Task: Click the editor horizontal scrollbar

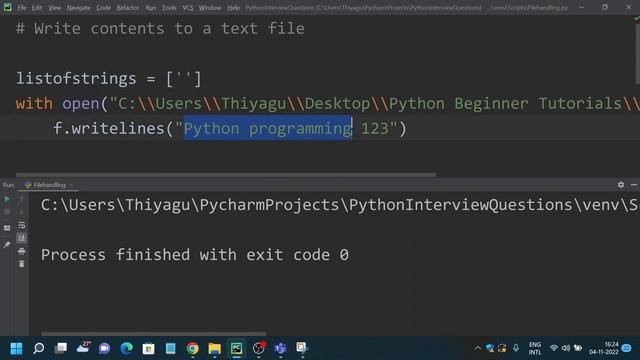Action: coord(226,175)
